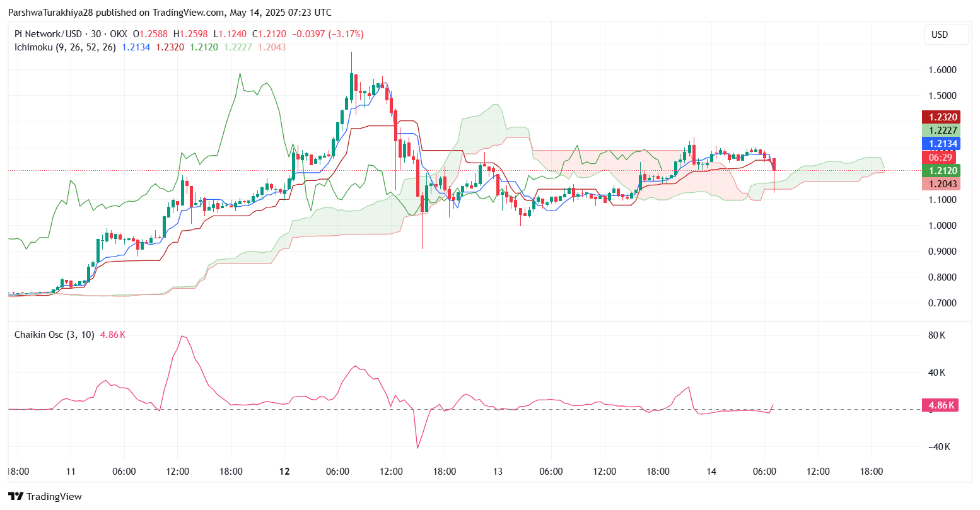Click the 1.6000 price scale level

[942, 70]
